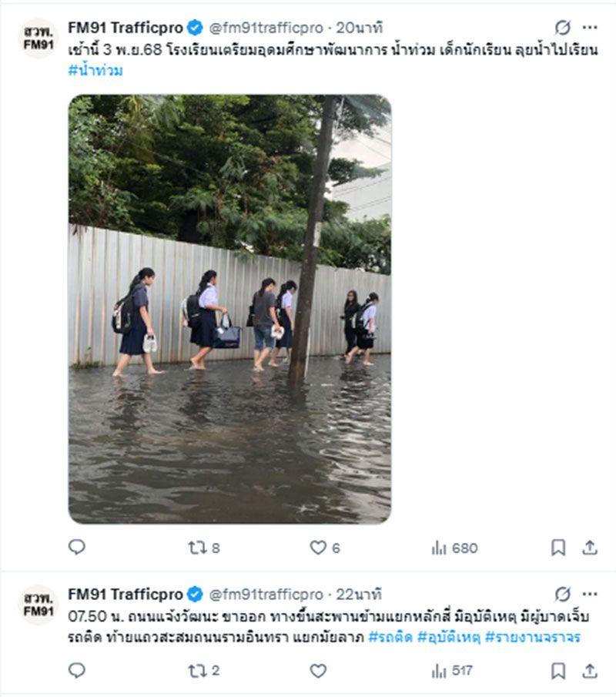Image resolution: width=616 pixels, height=697 pixels.
Task: Like the traffic accident tweet
Action: (318, 671)
